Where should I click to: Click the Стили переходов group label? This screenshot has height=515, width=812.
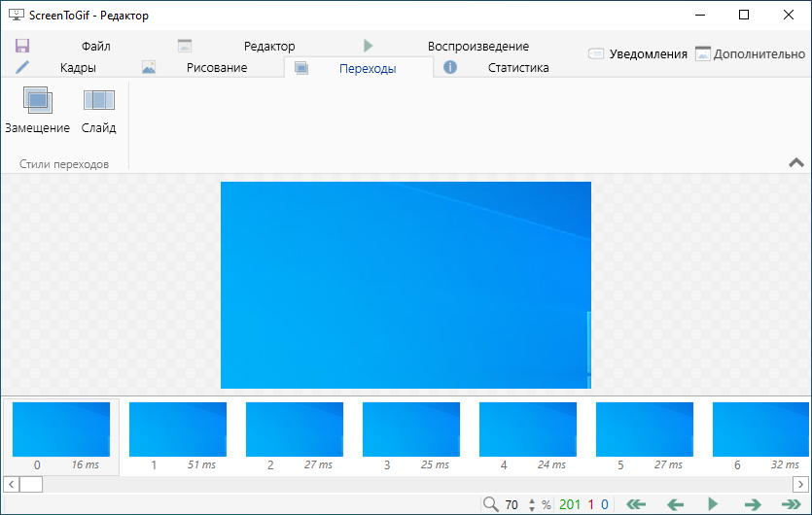coord(64,164)
